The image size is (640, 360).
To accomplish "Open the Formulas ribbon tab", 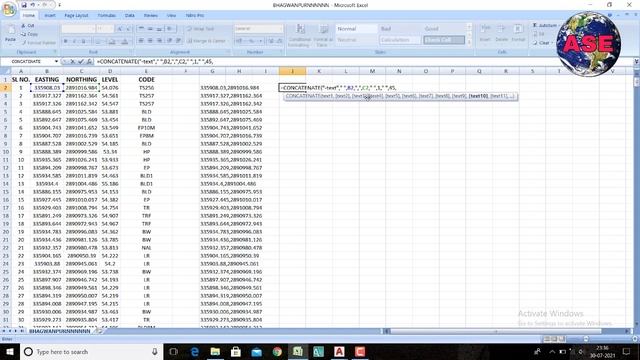I will coord(107,16).
